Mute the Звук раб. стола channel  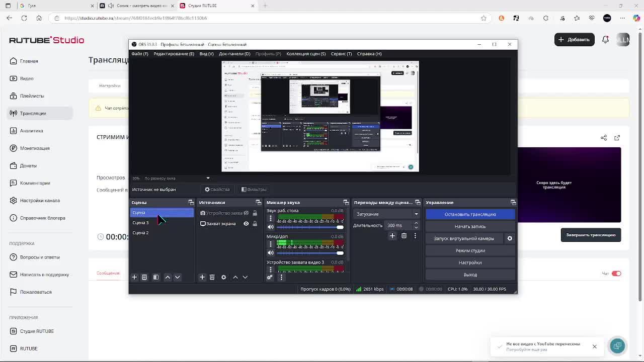click(271, 227)
